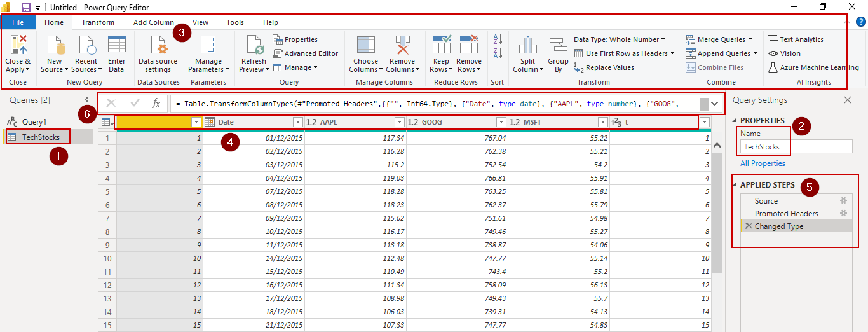This screenshot has width=868, height=332.
Task: Click the Close & Apply icon
Action: click(x=18, y=45)
